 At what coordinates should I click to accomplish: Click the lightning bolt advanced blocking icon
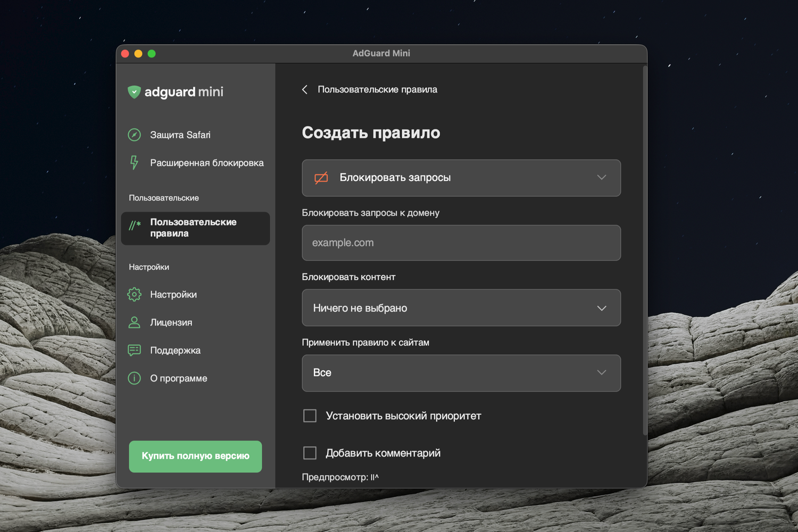click(x=134, y=163)
